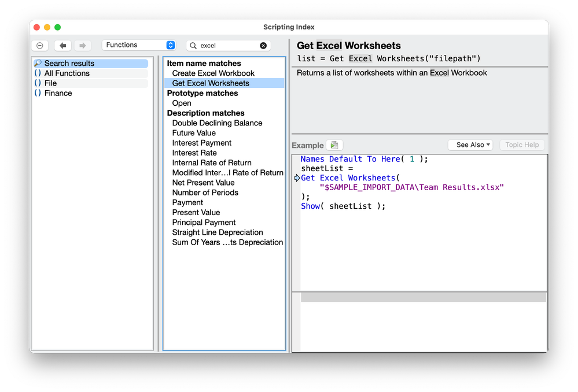Select Search results in the category list
578x392 pixels.
tap(91, 64)
